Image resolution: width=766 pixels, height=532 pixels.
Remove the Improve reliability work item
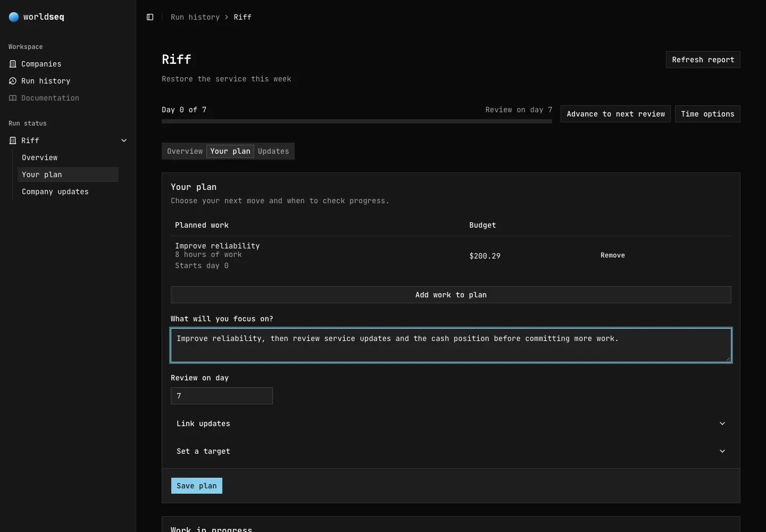point(613,255)
